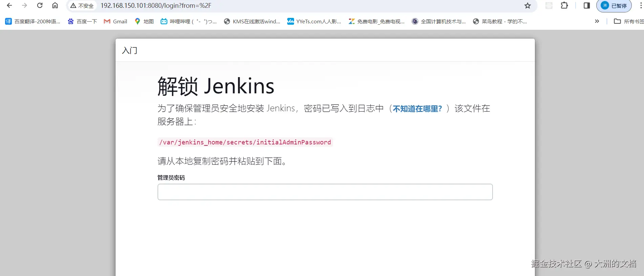Viewport: 644px width, 276px height.
Task: Click into the 管理员密码 input field
Action: pos(325,192)
